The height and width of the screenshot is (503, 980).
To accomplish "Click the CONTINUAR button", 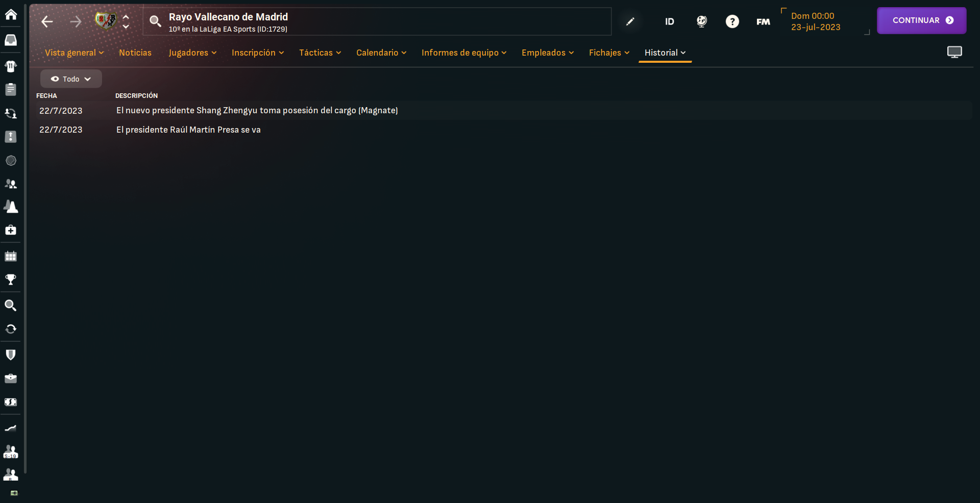I will click(x=921, y=20).
